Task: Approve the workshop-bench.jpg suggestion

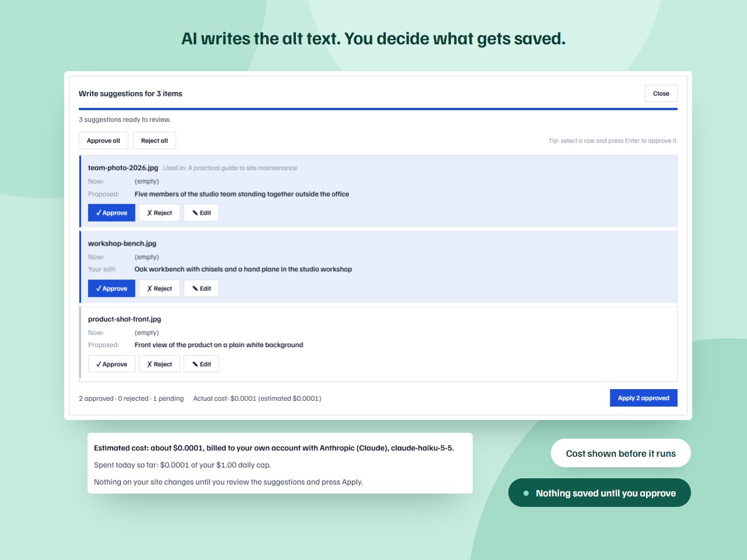Action: pos(111,289)
